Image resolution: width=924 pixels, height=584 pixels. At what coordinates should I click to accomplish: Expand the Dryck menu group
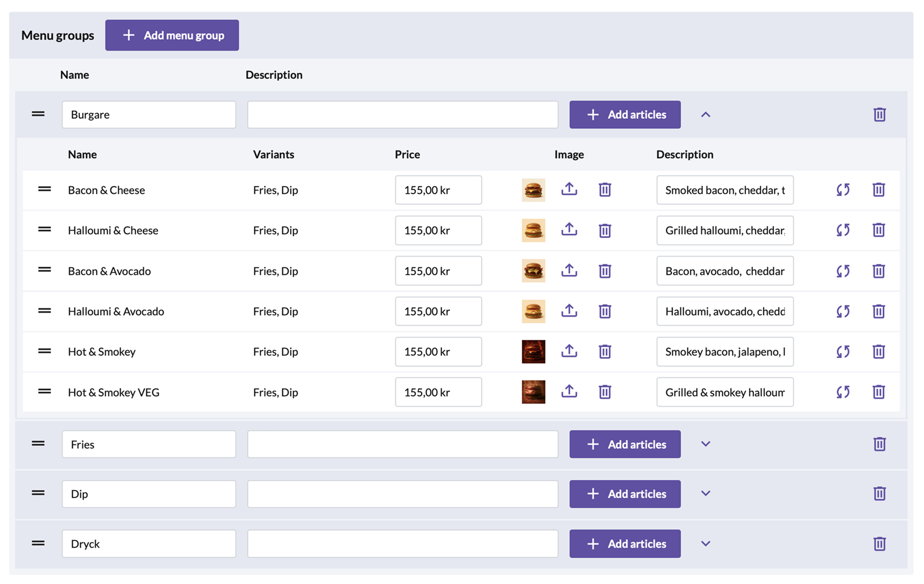[x=705, y=543]
